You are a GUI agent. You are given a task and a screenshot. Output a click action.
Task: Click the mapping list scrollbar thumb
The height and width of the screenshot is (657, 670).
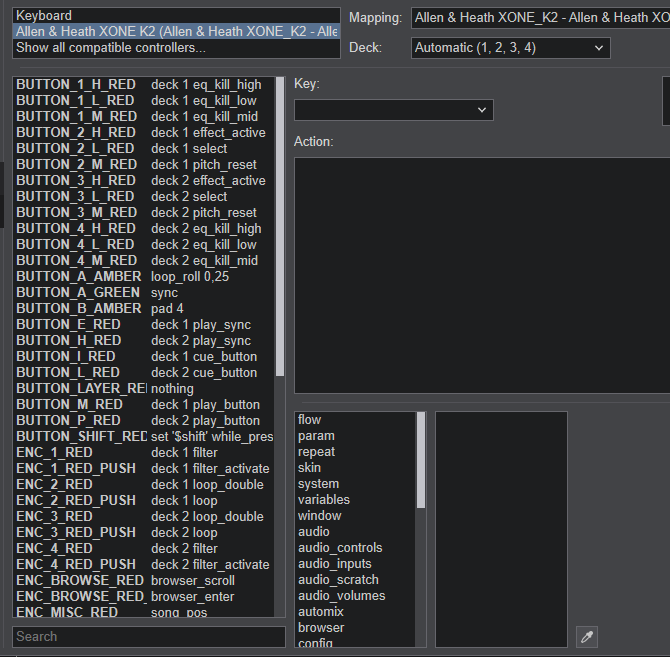(280, 226)
